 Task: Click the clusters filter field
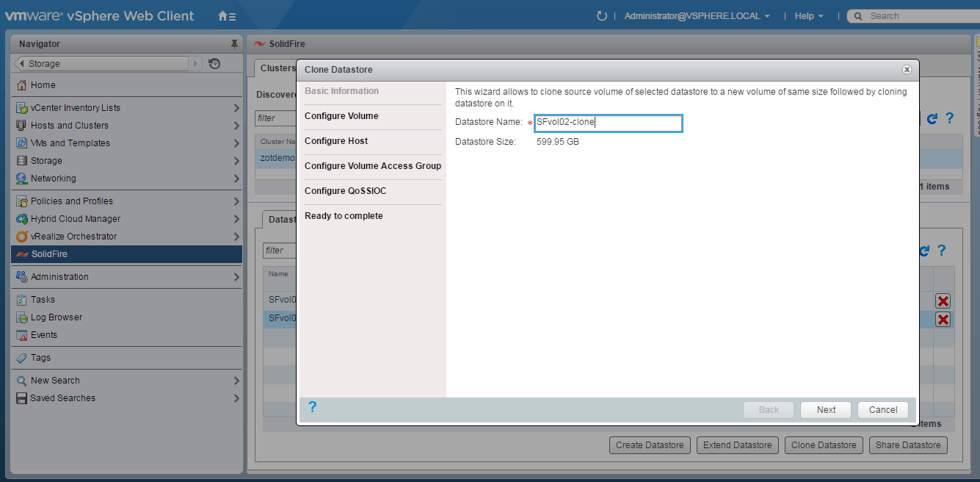[x=275, y=118]
